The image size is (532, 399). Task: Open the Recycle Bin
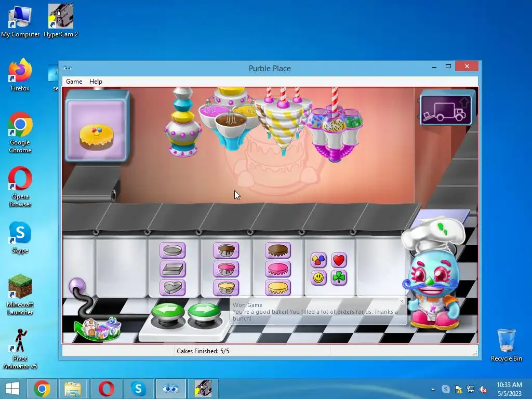[506, 345]
